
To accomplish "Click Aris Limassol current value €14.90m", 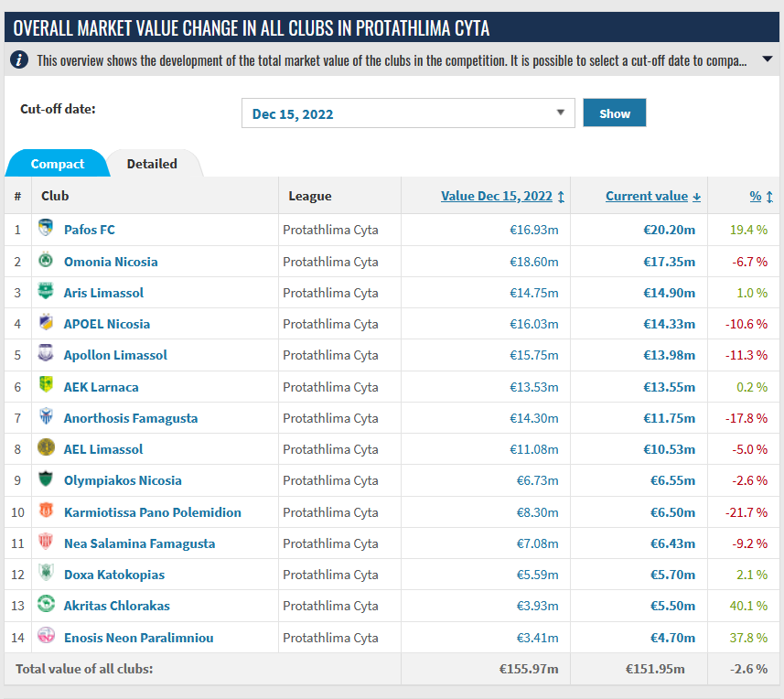I will pyautogui.click(x=669, y=293).
